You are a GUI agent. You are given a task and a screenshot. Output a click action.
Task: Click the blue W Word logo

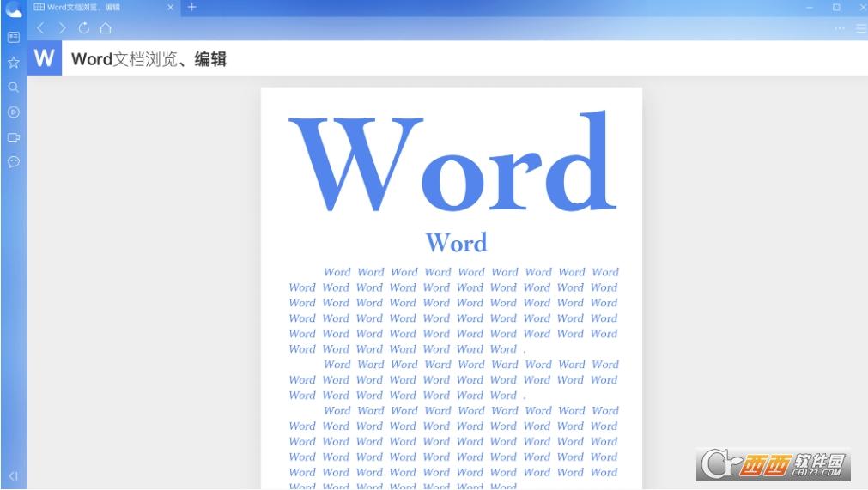[45, 57]
